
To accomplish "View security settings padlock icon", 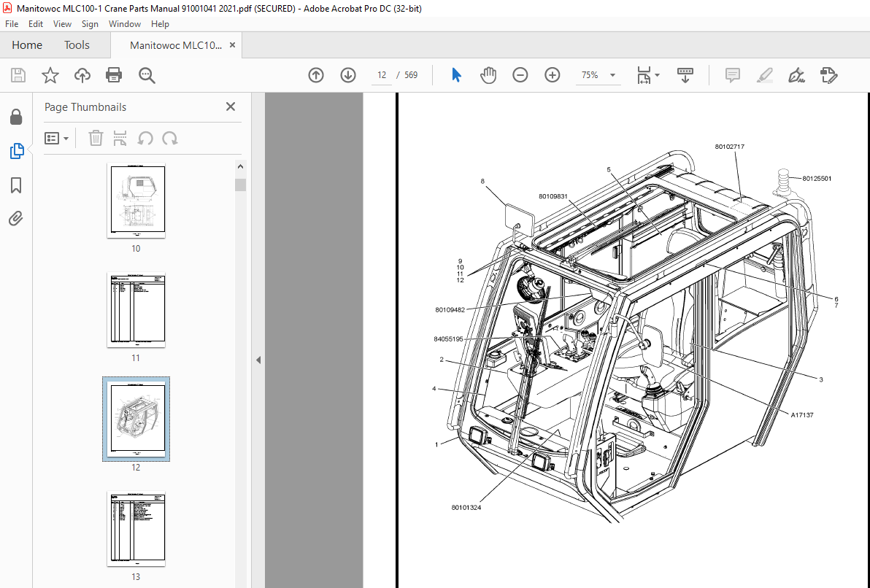I will (16, 117).
